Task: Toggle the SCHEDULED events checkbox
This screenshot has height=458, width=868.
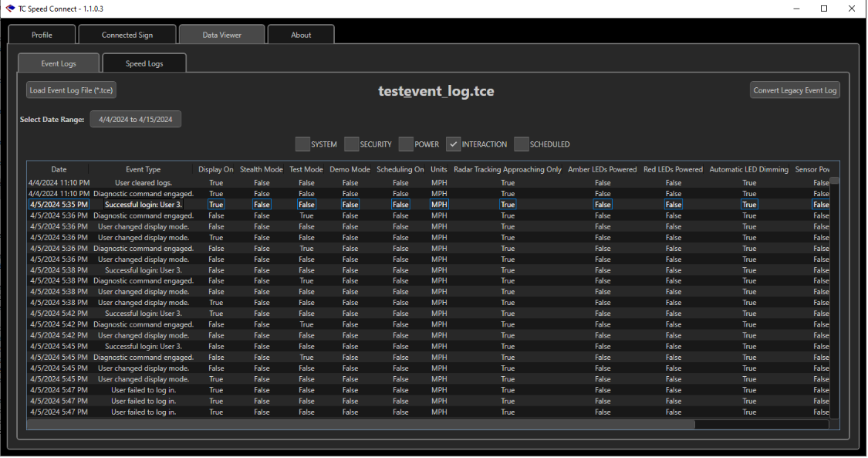Action: click(522, 144)
